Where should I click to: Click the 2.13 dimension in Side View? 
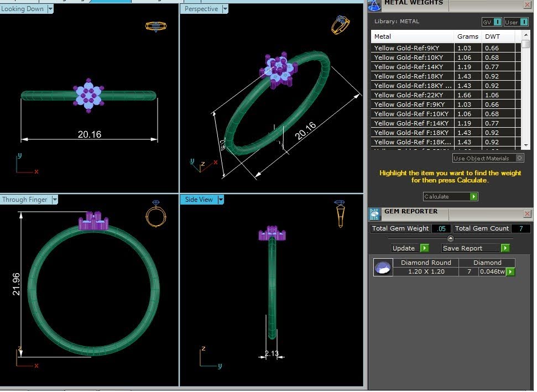pos(272,353)
